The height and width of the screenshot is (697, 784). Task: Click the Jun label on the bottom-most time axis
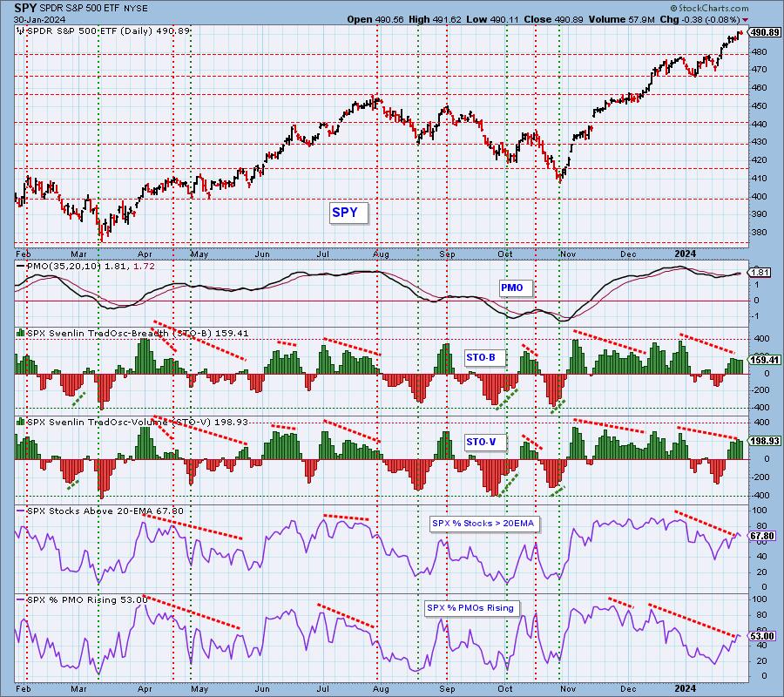[x=262, y=688]
